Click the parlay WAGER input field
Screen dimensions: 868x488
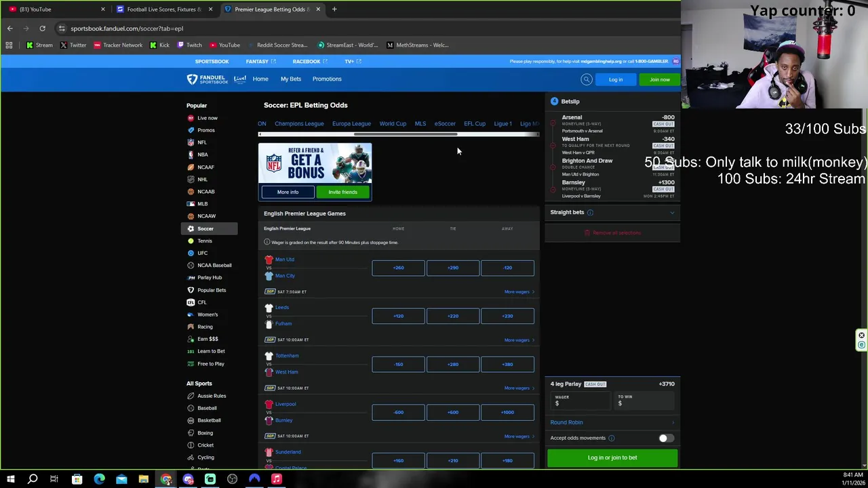tap(580, 401)
